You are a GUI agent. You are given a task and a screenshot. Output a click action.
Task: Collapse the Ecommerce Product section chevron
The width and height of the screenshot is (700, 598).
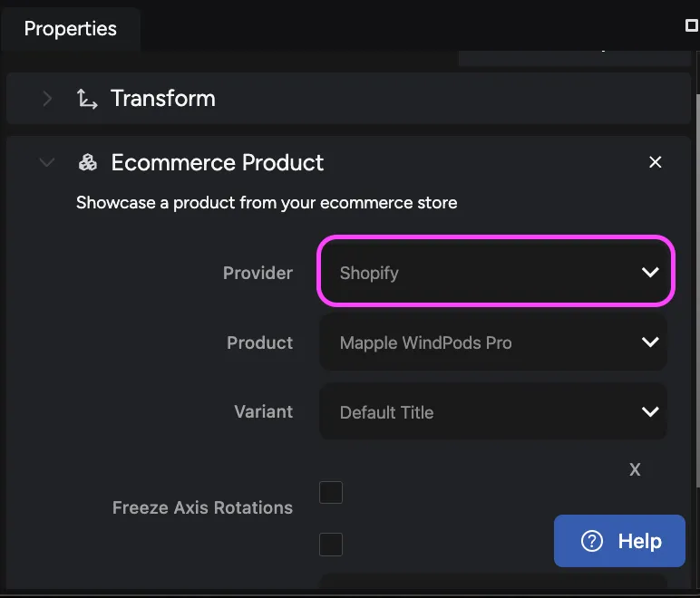(47, 163)
